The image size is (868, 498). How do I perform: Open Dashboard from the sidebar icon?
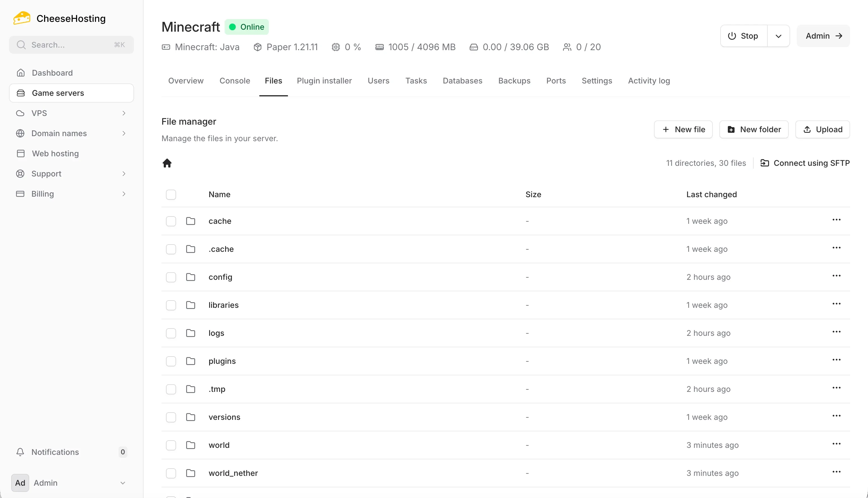20,73
